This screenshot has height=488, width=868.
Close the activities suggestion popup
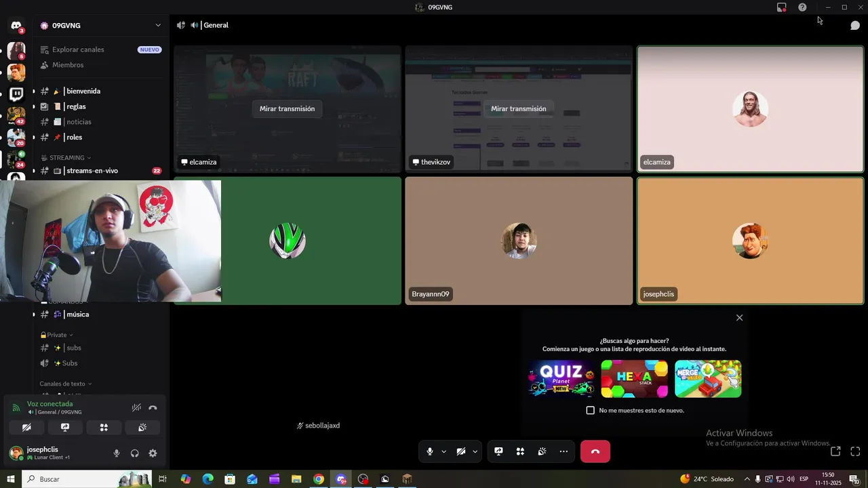tap(739, 318)
